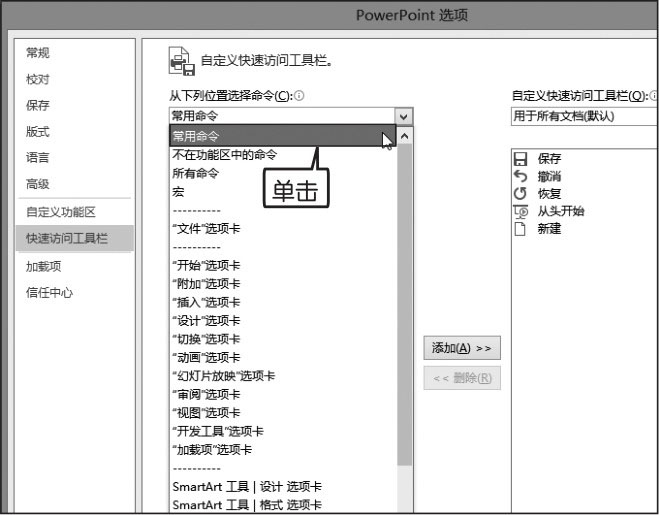The image size is (659, 515).
Task: Open the 常规 category in sidebar
Action: coord(38,53)
